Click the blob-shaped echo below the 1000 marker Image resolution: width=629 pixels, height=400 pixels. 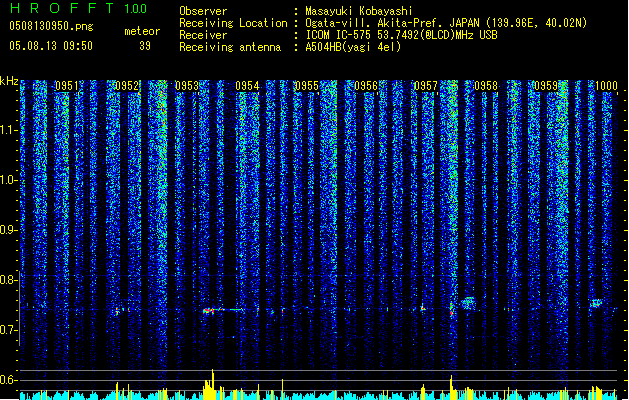coord(597,303)
